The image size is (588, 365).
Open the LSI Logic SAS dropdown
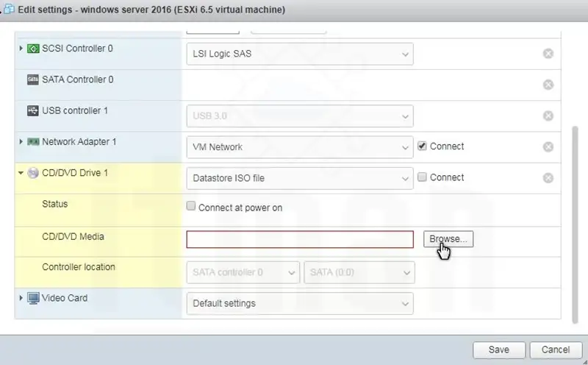300,54
